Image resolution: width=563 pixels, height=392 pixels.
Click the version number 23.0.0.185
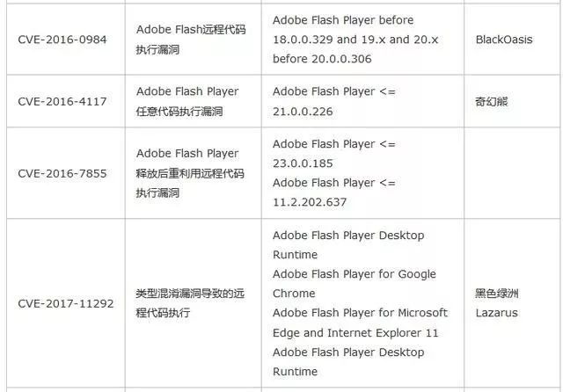(x=303, y=163)
